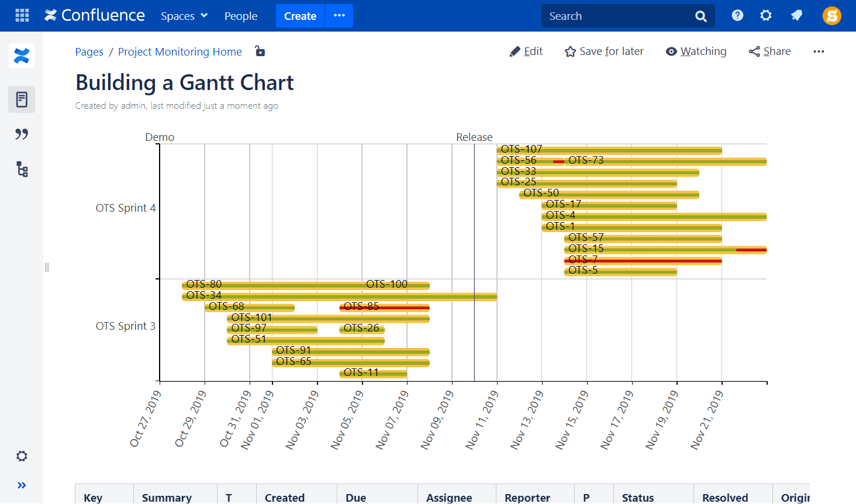
Task: Expand the Spaces dropdown
Action: point(184,16)
